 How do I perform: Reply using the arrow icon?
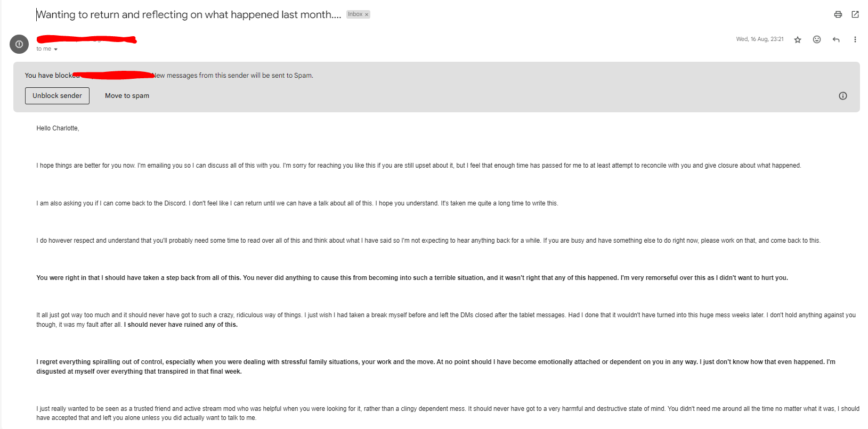point(836,39)
